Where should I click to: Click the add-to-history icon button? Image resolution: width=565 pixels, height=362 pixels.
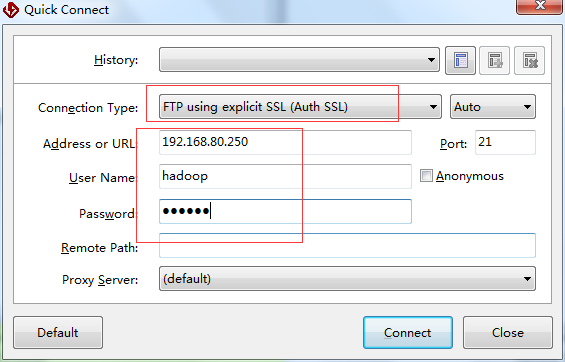click(x=494, y=60)
